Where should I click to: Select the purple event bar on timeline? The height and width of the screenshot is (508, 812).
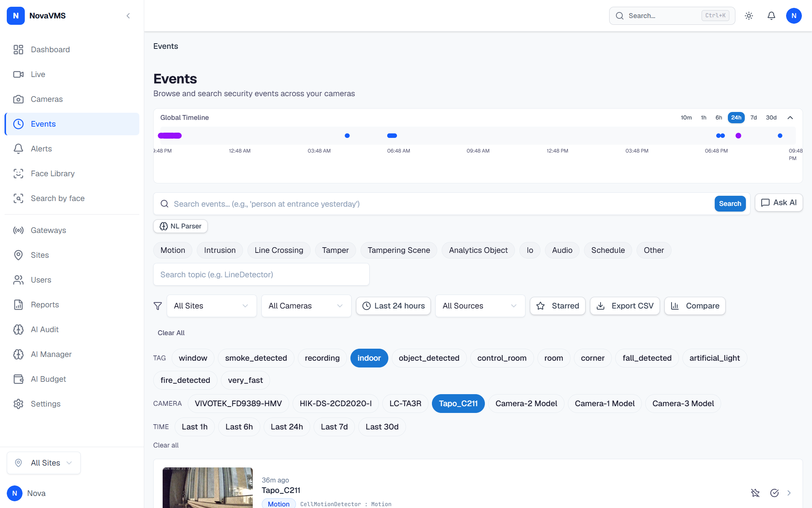pos(170,136)
